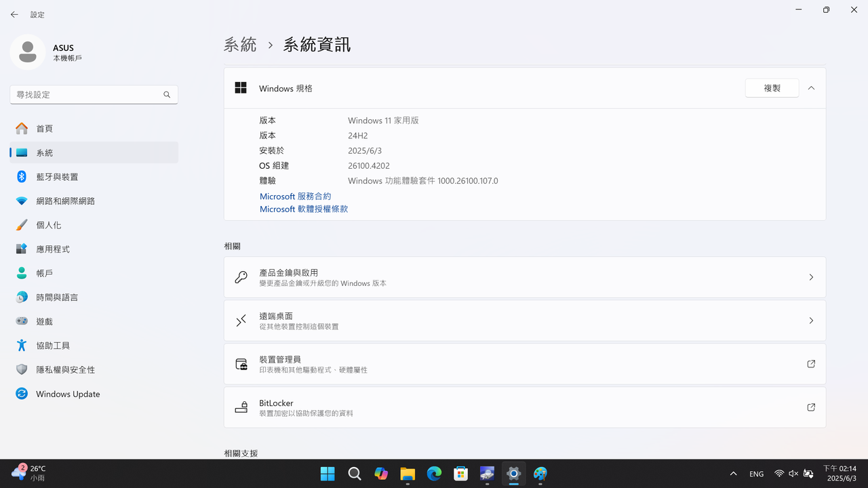
Task: Open 遠端桌面 via its right chevron
Action: pyautogui.click(x=811, y=321)
